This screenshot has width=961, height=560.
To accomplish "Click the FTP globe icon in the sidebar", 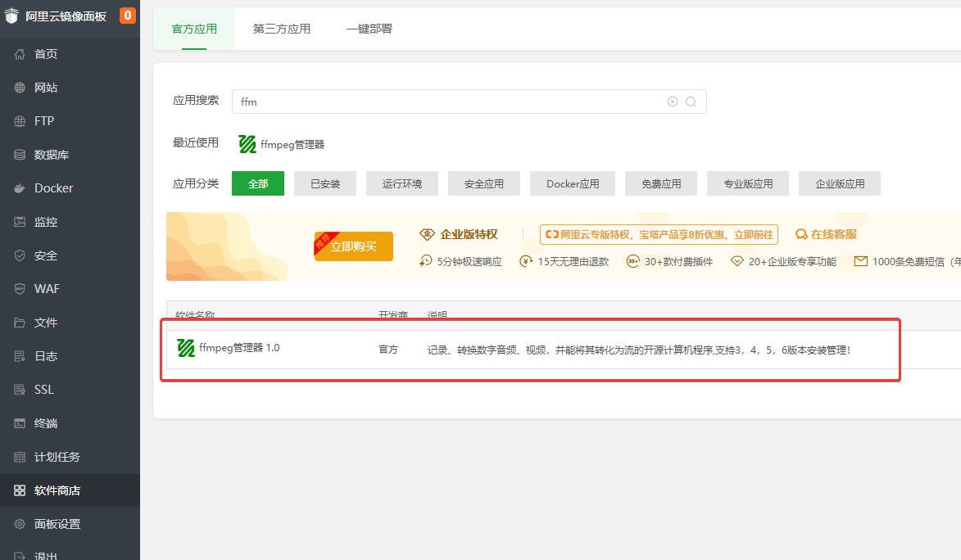I will (20, 120).
